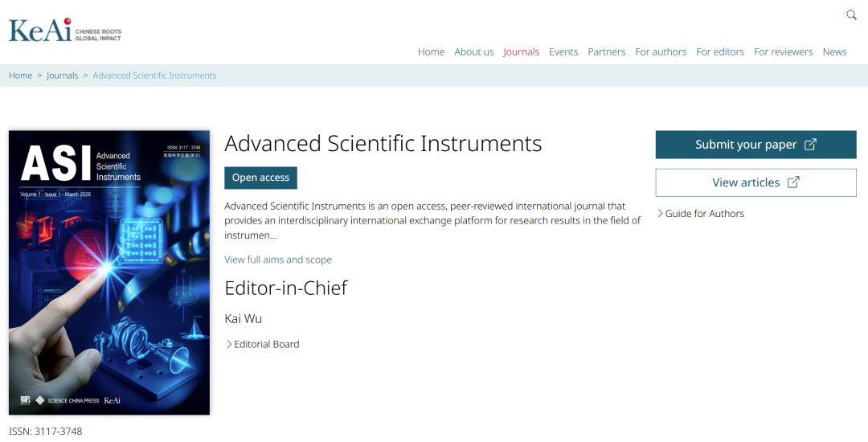This screenshot has width=868, height=442.
Task: Click the ASI journal cover thumbnail
Action: pos(109,272)
